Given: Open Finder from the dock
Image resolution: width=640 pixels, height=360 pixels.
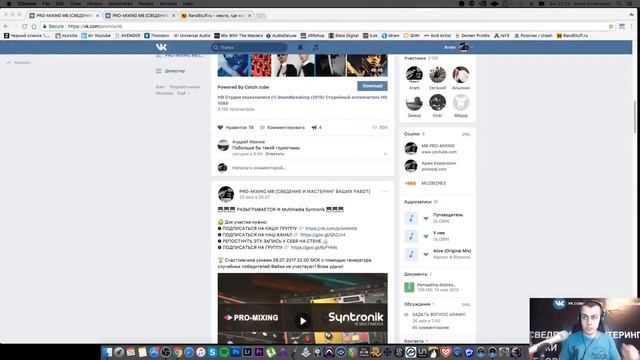Looking at the screenshot, I should [x=107, y=352].
